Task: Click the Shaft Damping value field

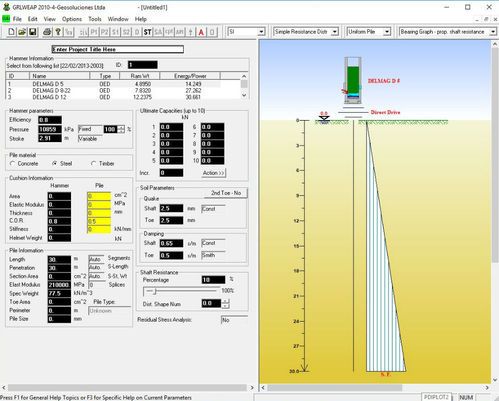Action: pyautogui.click(x=171, y=244)
